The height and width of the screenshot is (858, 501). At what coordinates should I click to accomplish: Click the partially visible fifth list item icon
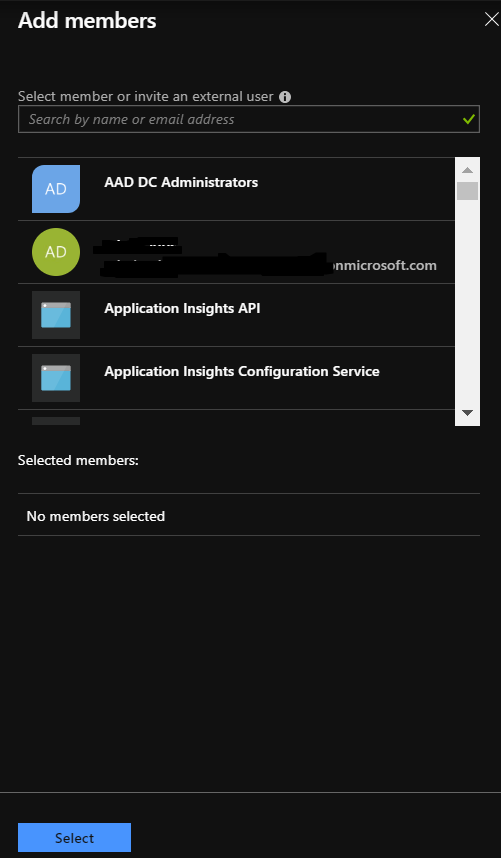click(x=56, y=421)
